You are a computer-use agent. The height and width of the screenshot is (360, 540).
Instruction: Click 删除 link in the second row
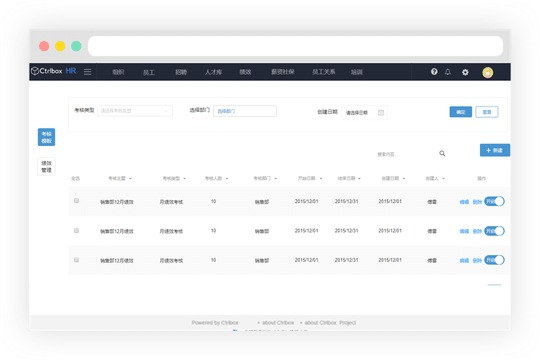[477, 231]
